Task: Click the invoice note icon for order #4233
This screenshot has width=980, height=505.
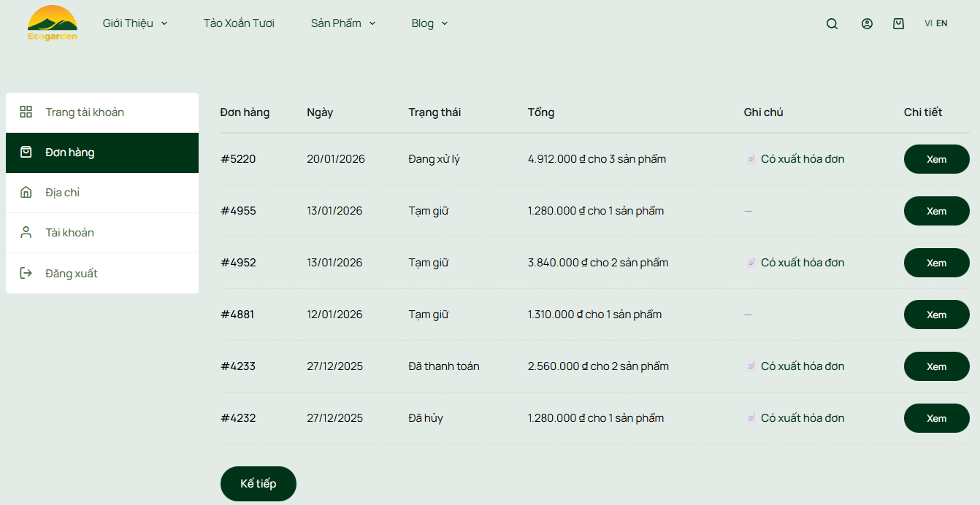Action: coord(751,366)
